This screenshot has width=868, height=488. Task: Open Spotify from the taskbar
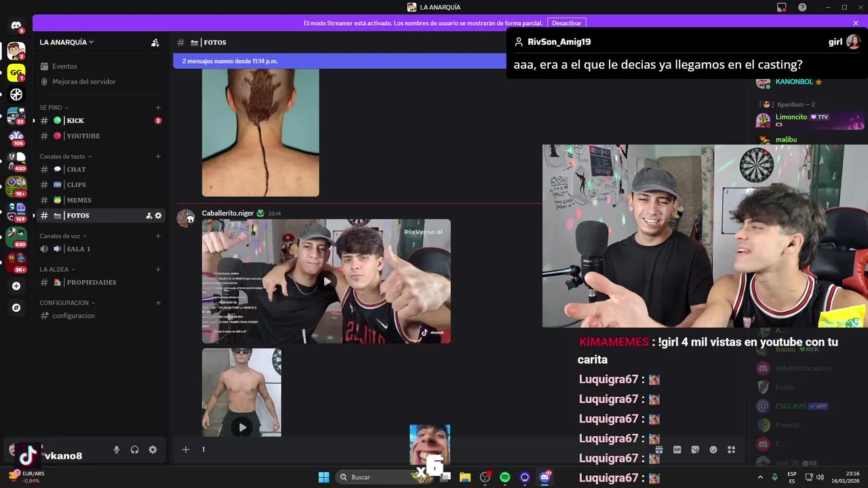[x=505, y=477]
